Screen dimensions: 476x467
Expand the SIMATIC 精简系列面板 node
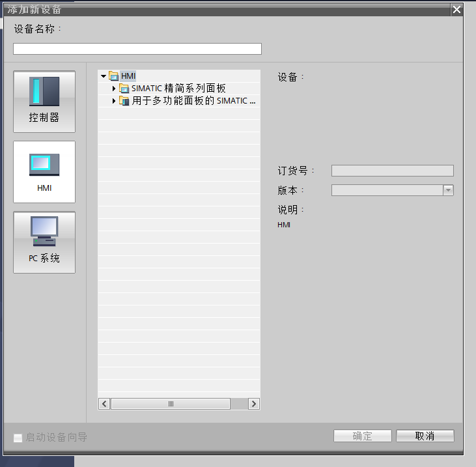(x=114, y=89)
